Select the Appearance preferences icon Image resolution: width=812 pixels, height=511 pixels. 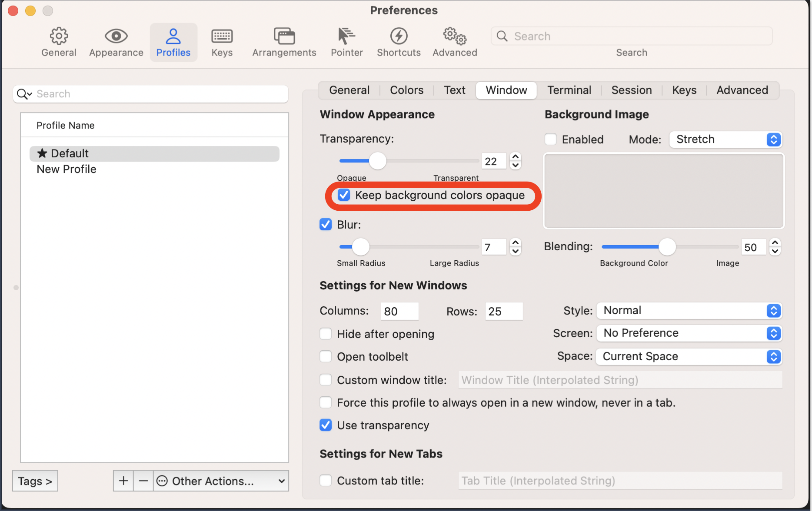115,41
